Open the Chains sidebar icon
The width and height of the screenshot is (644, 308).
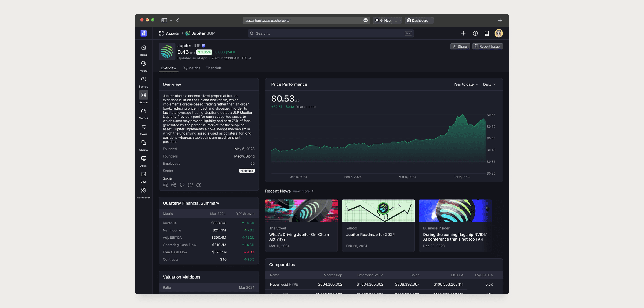click(143, 143)
